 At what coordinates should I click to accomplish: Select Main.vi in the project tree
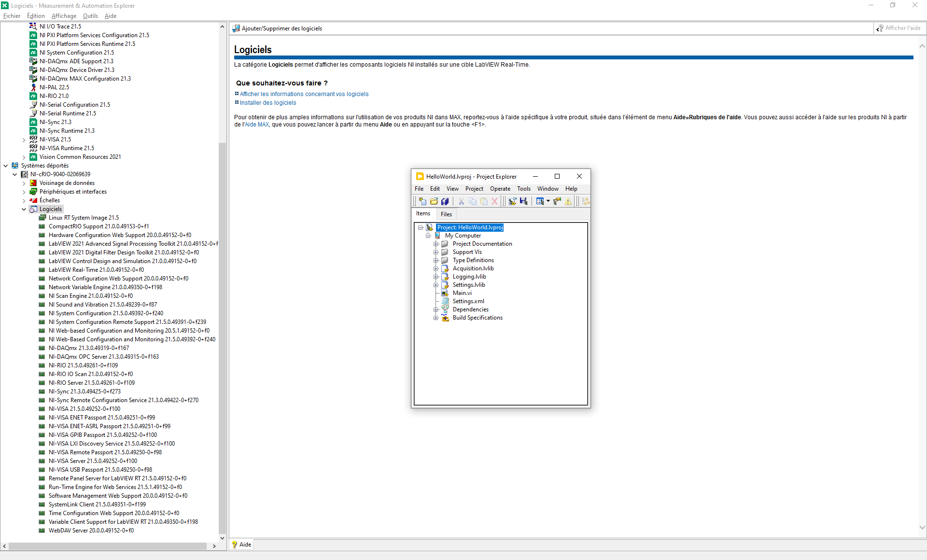[x=462, y=293]
